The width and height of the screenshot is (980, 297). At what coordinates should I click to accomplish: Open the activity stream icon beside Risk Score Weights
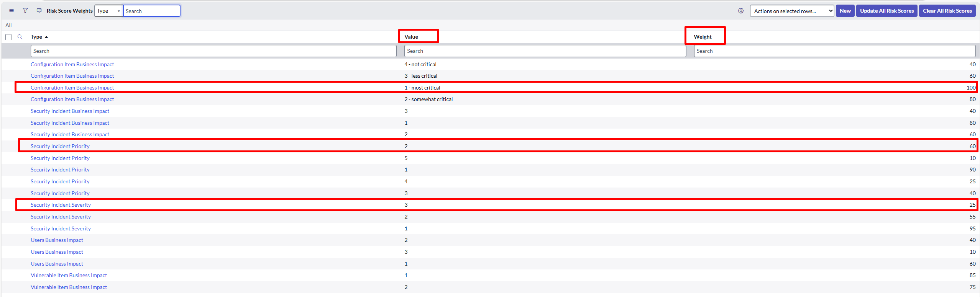click(39, 11)
